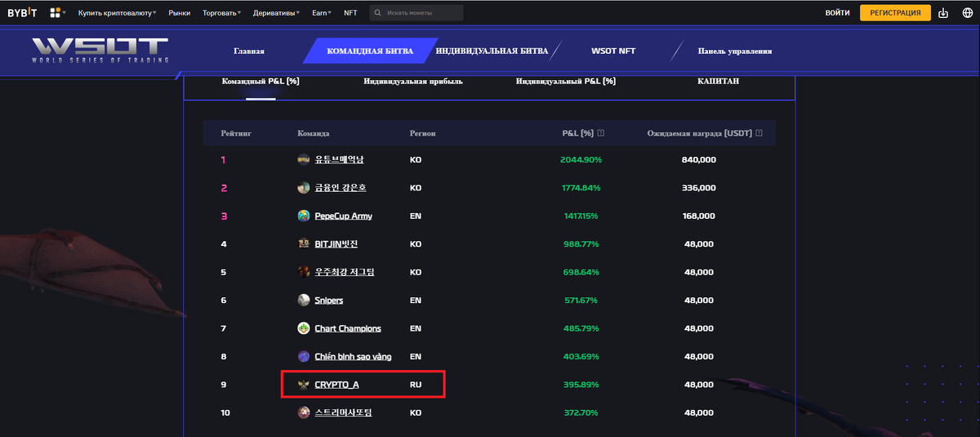
Task: Open the PepeCup Army team link
Action: tap(343, 216)
